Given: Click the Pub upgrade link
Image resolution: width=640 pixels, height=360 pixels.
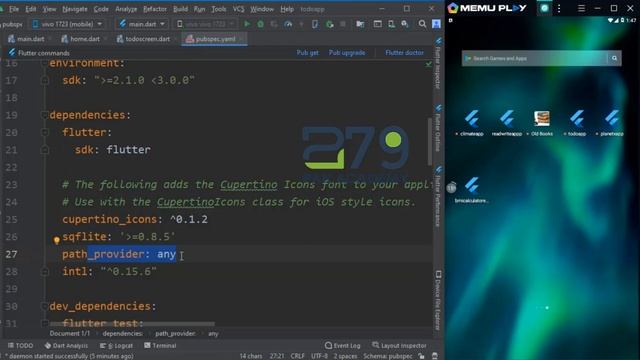Looking at the screenshot, I should 347,53.
